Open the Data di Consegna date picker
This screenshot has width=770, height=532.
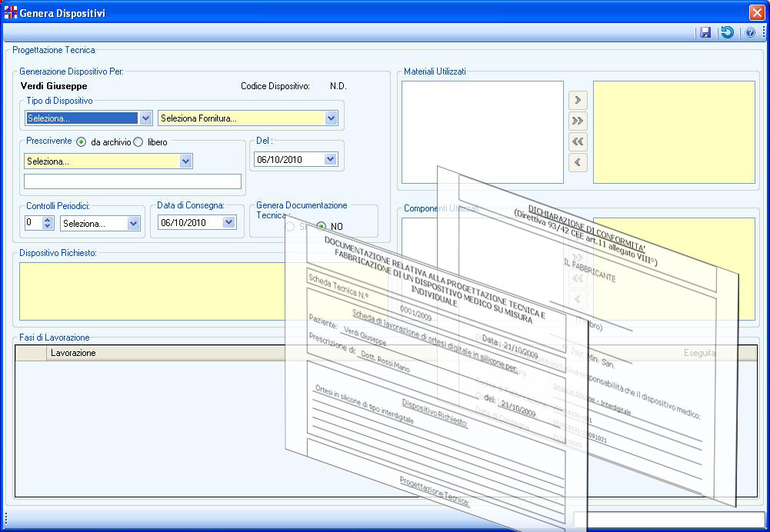[x=228, y=223]
